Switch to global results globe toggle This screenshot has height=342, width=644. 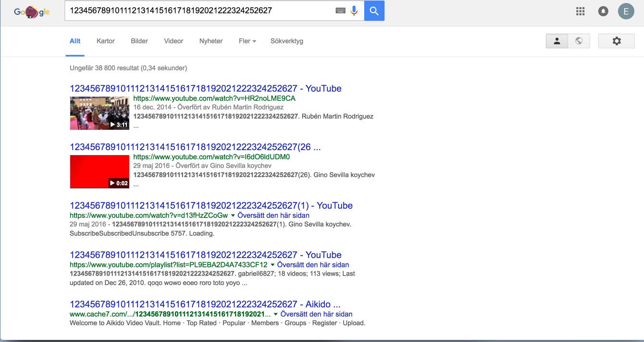(579, 41)
